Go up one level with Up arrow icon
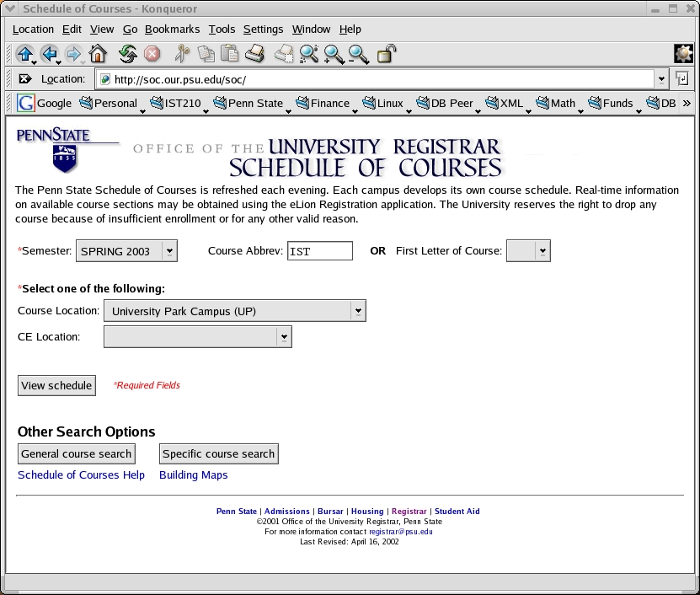The height and width of the screenshot is (595, 700). click(x=25, y=54)
